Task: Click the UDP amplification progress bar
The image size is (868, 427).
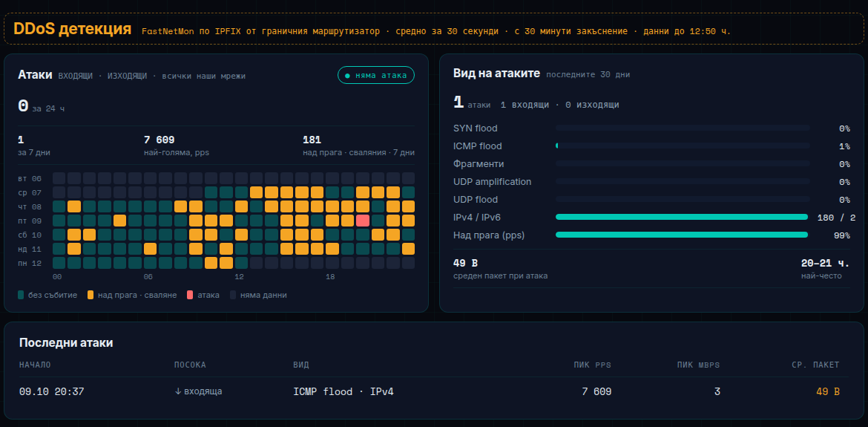Action: pyautogui.click(x=682, y=182)
